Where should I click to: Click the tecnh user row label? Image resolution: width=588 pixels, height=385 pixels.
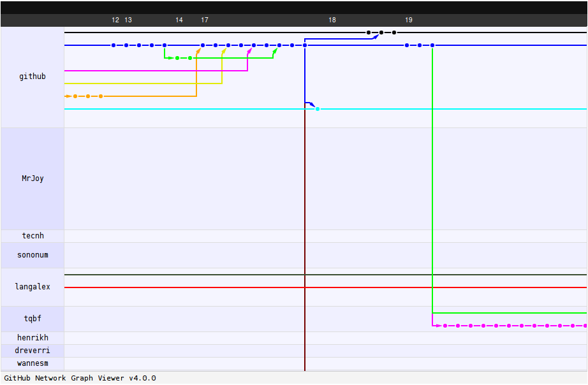33,236
